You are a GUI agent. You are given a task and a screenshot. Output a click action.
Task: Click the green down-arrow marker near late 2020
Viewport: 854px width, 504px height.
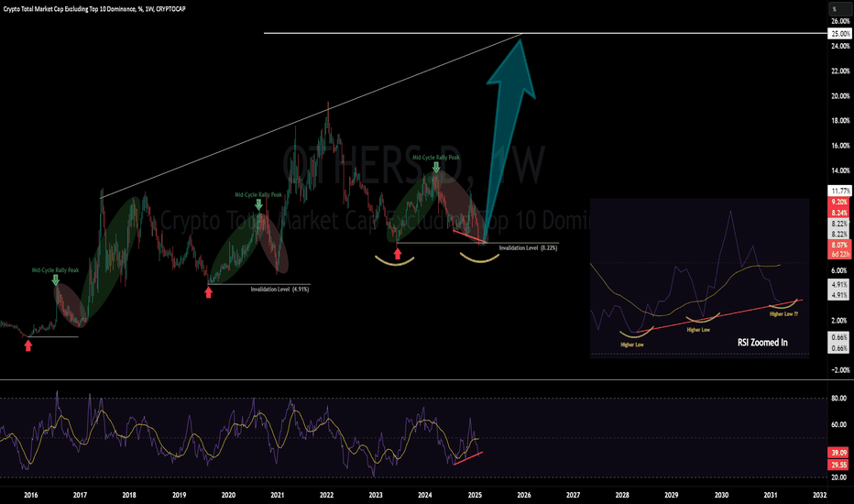[258, 204]
